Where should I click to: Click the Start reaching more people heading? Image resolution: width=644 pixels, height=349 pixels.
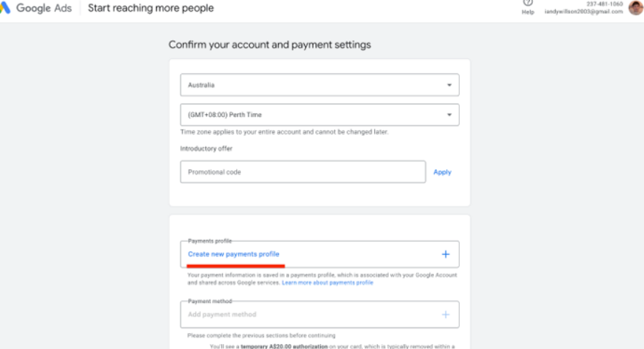150,9
